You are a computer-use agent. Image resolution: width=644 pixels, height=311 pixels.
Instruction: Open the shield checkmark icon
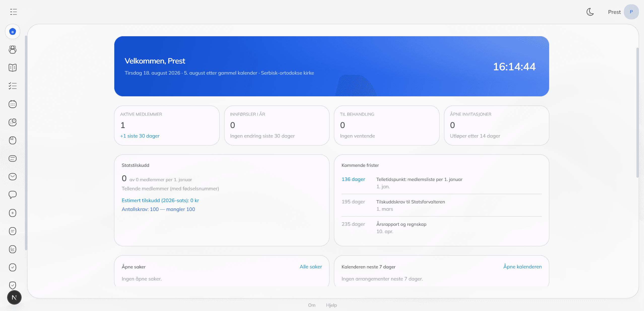click(13, 285)
